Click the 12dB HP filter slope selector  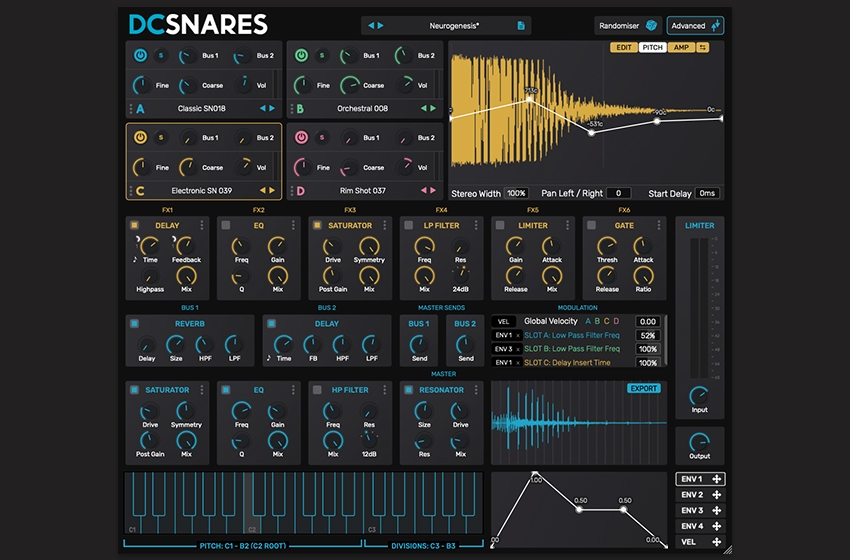pyautogui.click(x=369, y=440)
